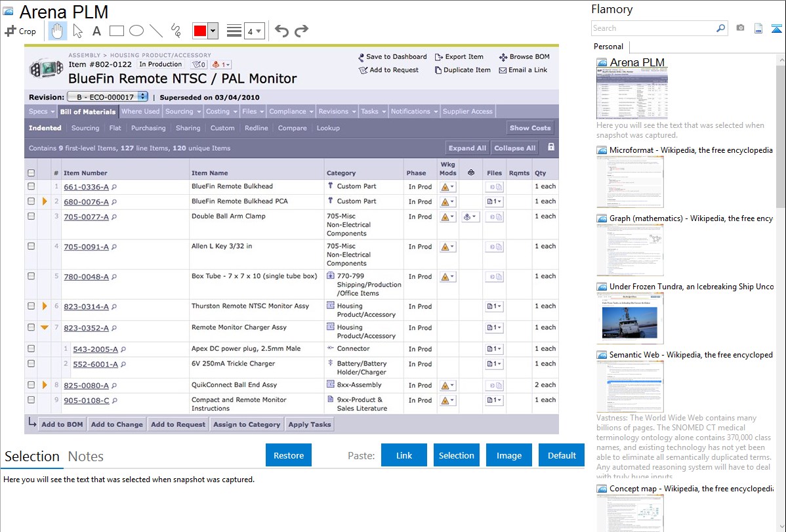Check the box for item 680-0076-A
This screenshot has width=786, height=532.
click(x=31, y=201)
